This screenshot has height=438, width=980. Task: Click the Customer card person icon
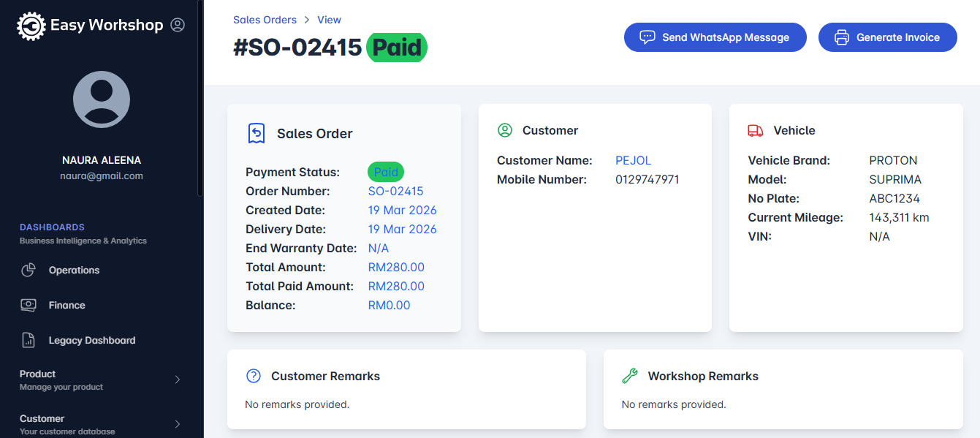505,130
